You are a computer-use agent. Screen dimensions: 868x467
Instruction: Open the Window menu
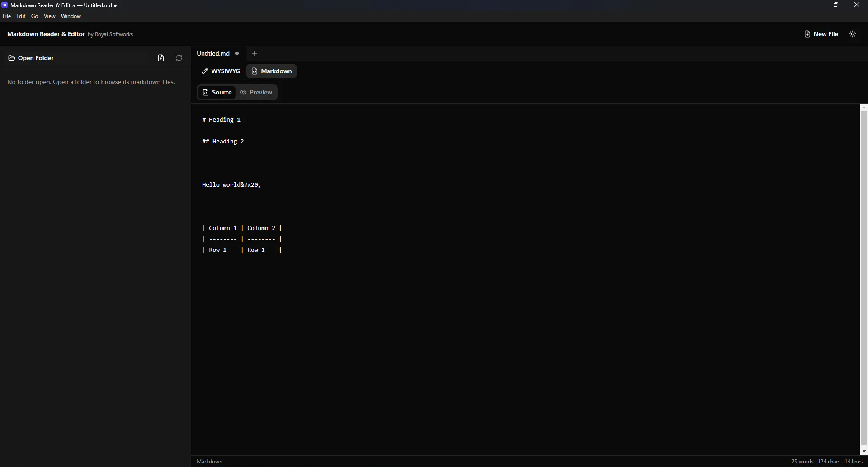[x=71, y=16]
